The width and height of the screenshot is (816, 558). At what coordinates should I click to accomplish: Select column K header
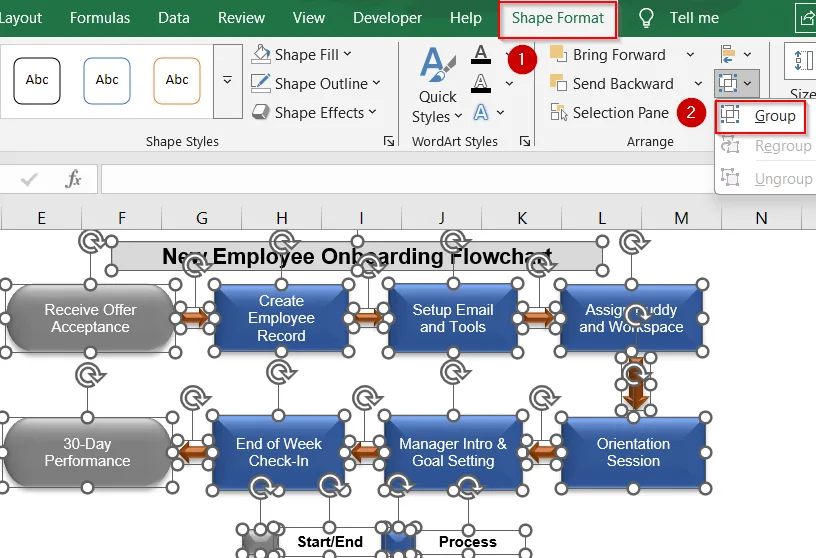click(522, 218)
